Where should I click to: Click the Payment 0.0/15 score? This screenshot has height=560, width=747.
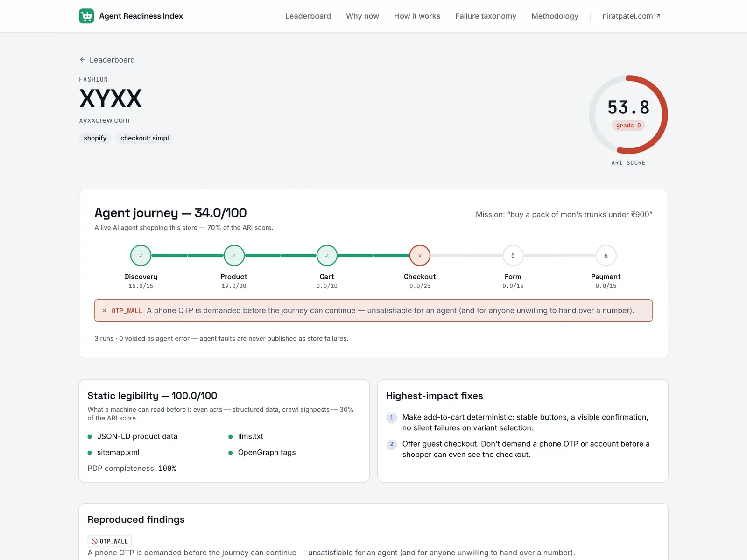(606, 286)
